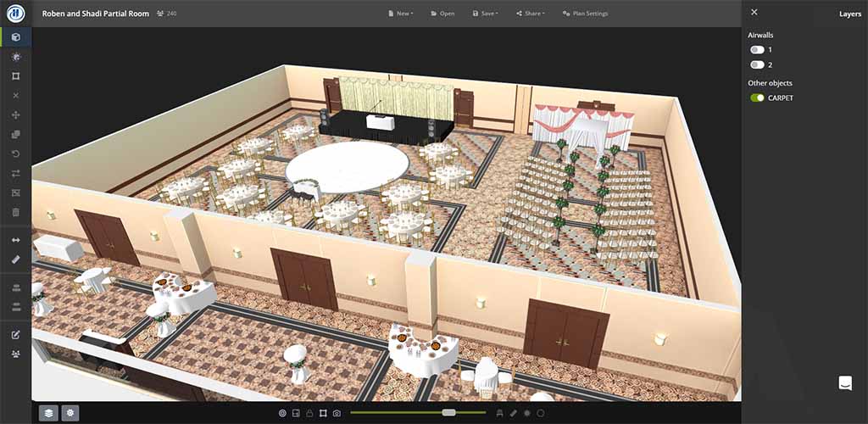Screen dimensions: 868x424
Task: Select the ruler measure tool in sidebar
Action: pyautogui.click(x=15, y=259)
